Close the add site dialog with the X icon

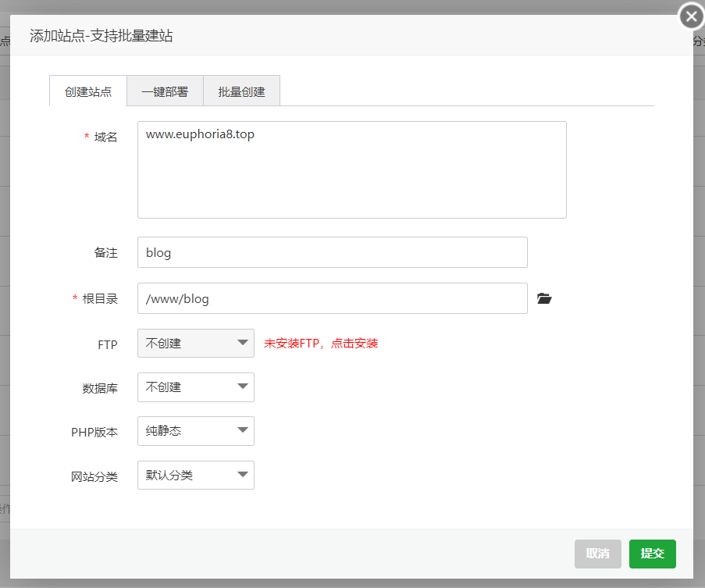691,16
